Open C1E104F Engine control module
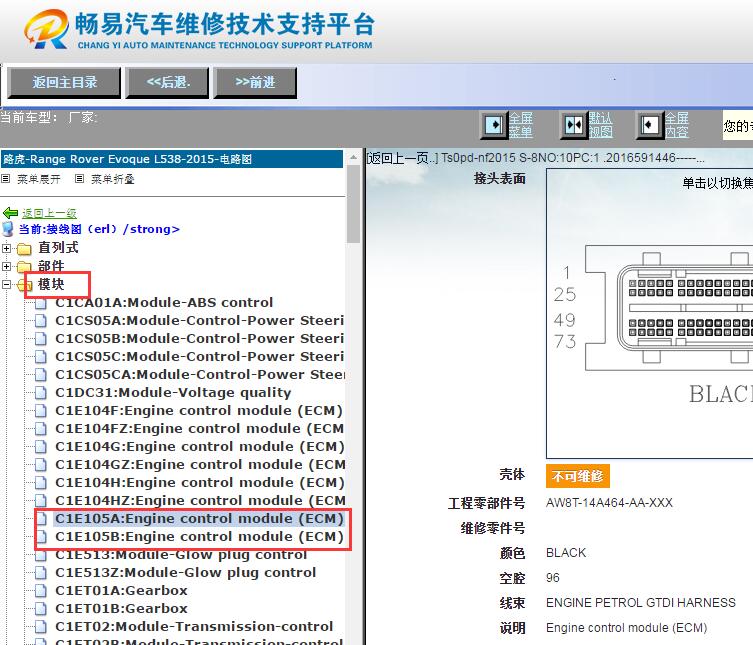This screenshot has width=753, height=645. (x=199, y=411)
